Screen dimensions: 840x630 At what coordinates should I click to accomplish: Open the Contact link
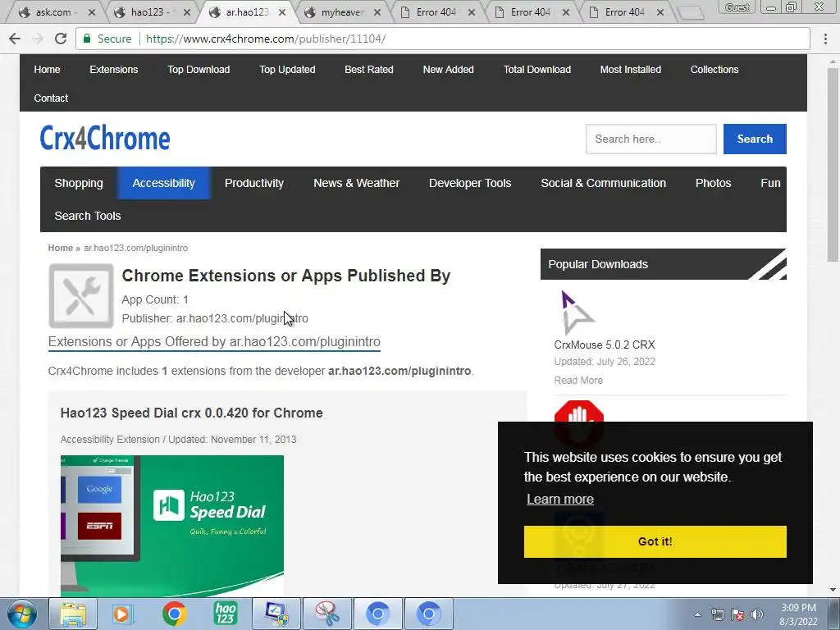pyautogui.click(x=51, y=98)
